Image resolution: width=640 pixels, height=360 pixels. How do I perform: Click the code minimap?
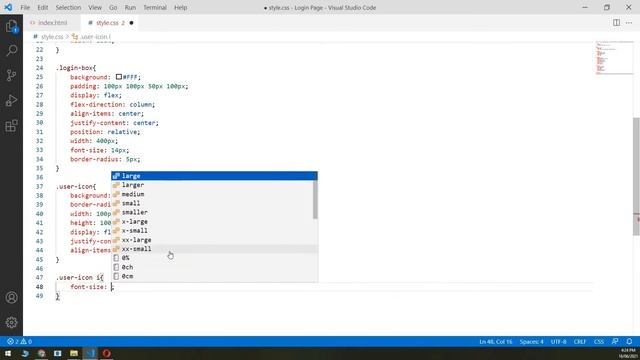[613, 58]
